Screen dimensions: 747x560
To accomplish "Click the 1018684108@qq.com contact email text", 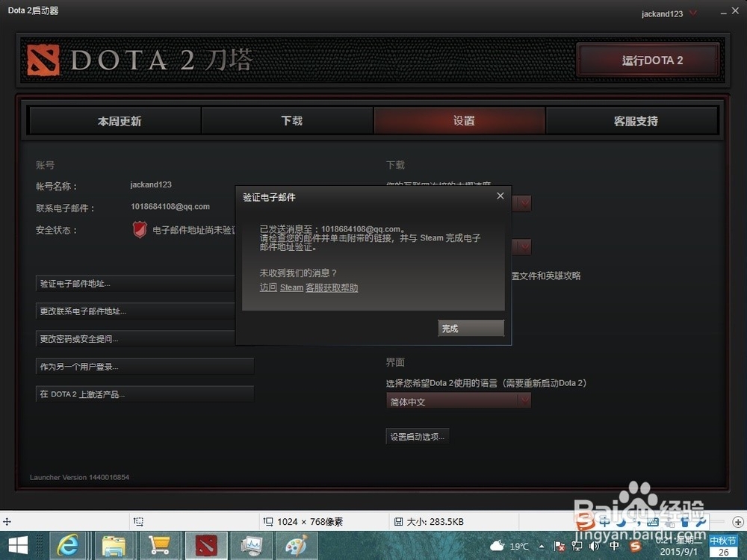I will 170,207.
